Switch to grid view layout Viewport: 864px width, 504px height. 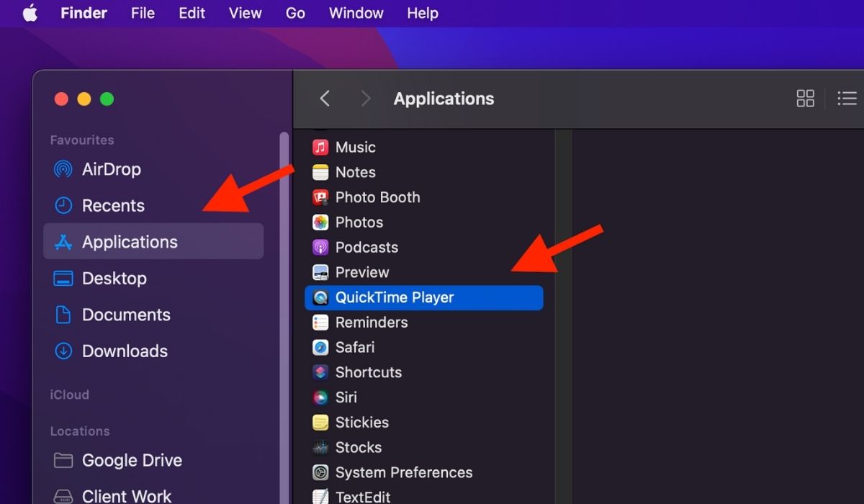click(805, 99)
